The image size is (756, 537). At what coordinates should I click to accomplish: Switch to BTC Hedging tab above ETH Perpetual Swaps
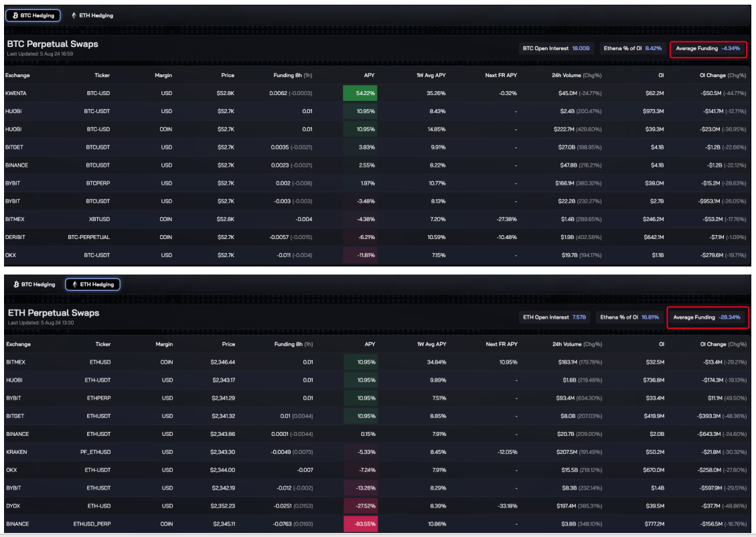point(34,285)
